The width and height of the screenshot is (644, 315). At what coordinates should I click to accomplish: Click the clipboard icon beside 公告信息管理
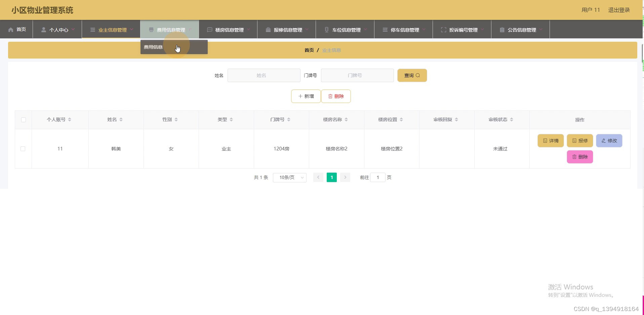pos(502,30)
